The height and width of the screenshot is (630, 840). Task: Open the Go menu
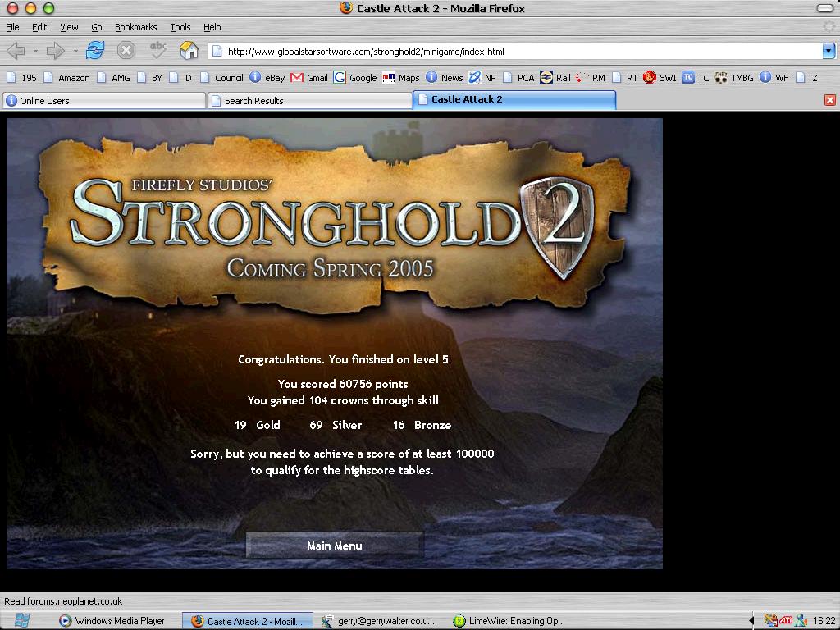point(97,27)
